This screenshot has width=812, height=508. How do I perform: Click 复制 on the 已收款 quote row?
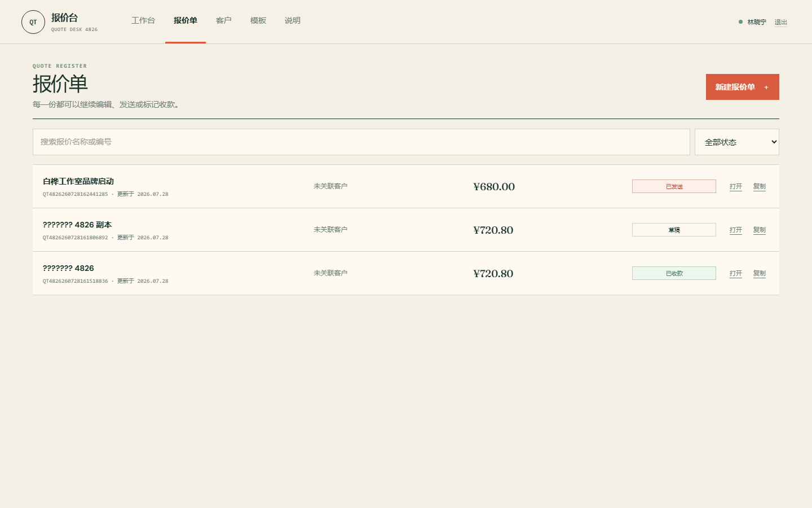pos(760,273)
